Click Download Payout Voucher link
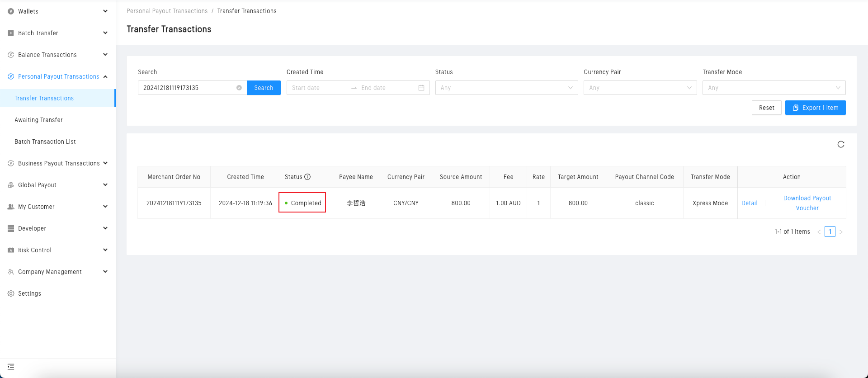The width and height of the screenshot is (868, 378). pyautogui.click(x=807, y=203)
